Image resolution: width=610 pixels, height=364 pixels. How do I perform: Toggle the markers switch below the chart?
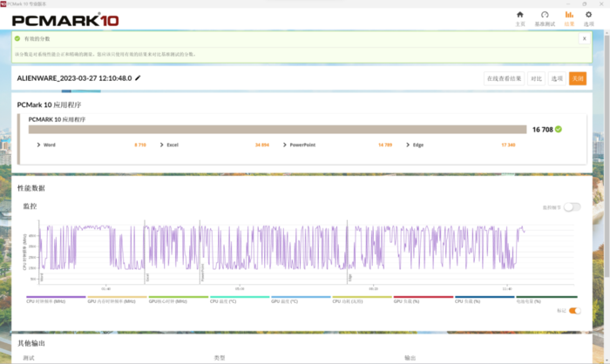click(574, 310)
